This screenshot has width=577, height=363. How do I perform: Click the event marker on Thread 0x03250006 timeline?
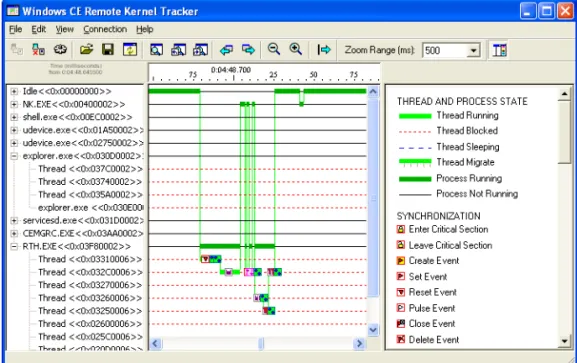pyautogui.click(x=269, y=311)
